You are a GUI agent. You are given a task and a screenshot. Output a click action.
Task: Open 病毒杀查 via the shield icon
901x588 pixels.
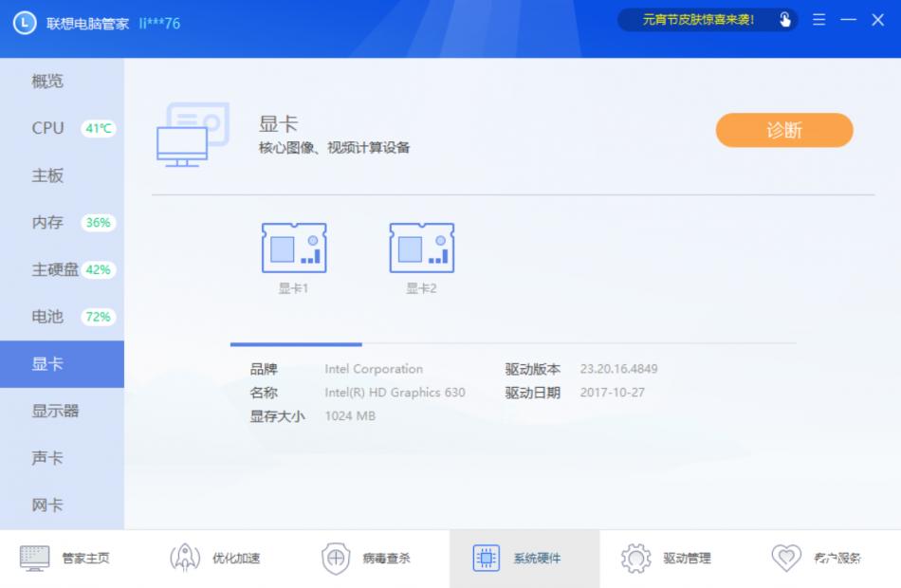[x=337, y=558]
